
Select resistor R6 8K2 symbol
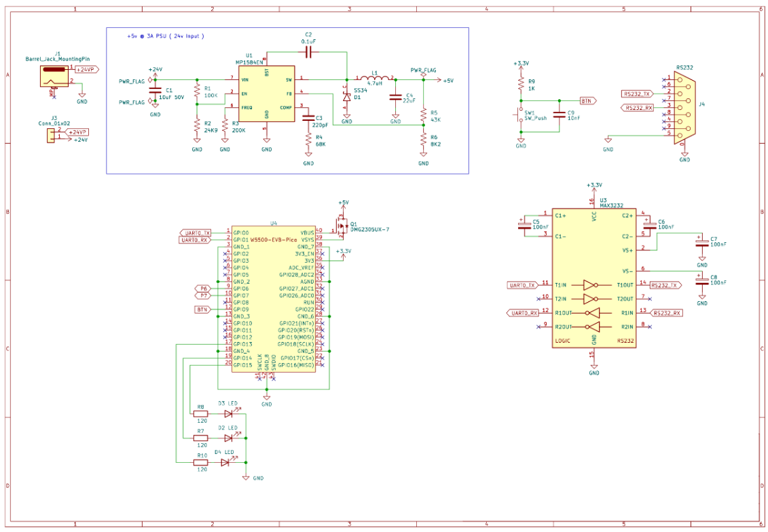424,140
